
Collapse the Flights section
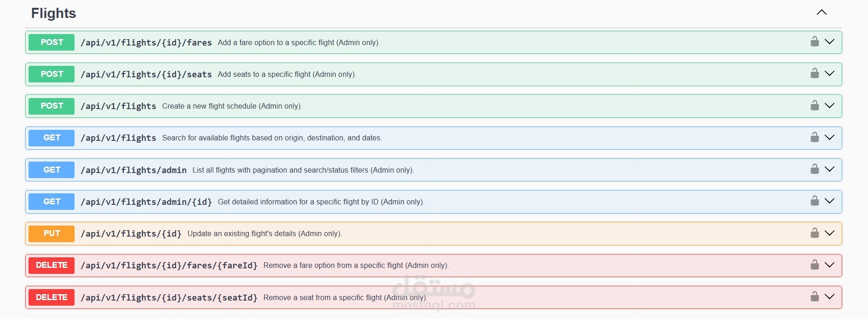pyautogui.click(x=822, y=12)
